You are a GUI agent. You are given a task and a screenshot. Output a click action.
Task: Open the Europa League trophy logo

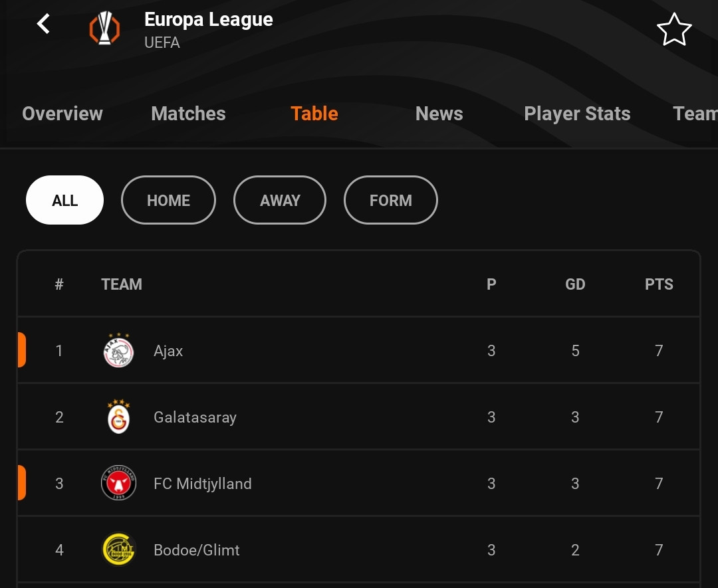pyautogui.click(x=104, y=28)
